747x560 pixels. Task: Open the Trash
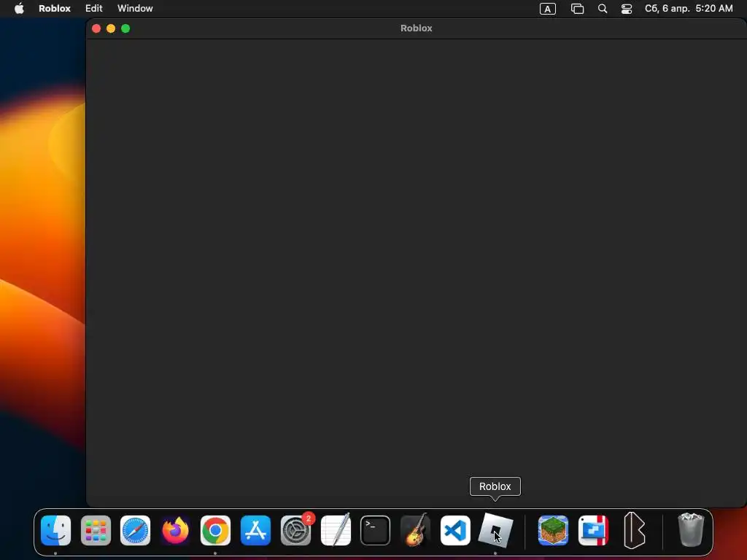point(691,529)
